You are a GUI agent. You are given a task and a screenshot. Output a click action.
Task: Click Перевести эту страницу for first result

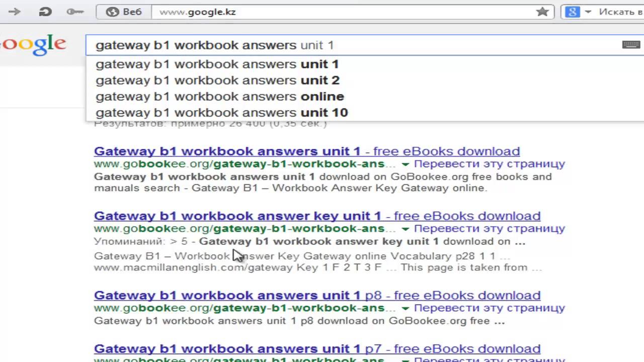(x=490, y=164)
